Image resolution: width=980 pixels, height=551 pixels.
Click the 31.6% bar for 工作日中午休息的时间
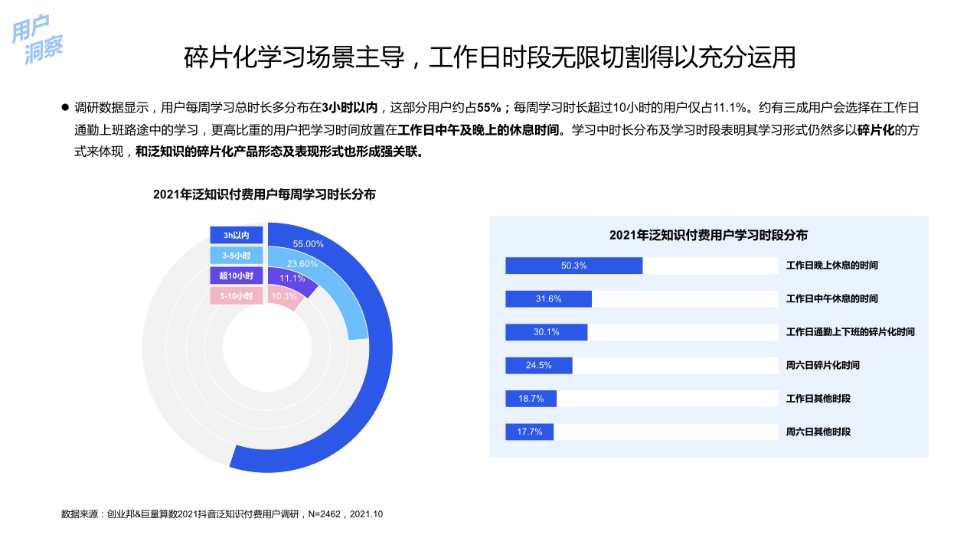click(547, 298)
